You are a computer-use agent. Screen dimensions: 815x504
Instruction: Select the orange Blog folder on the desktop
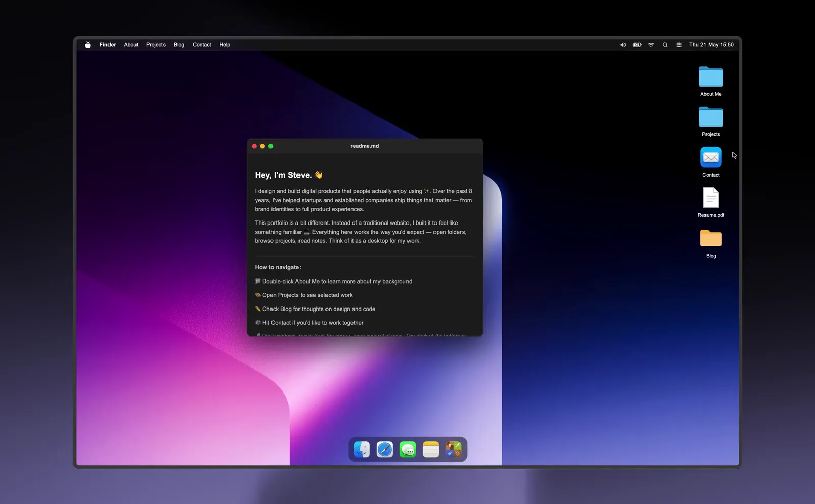click(x=711, y=238)
